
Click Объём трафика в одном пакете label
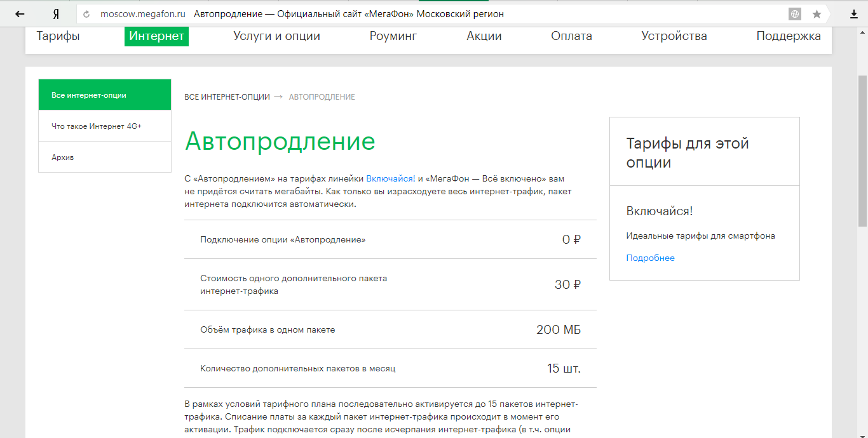point(268,329)
